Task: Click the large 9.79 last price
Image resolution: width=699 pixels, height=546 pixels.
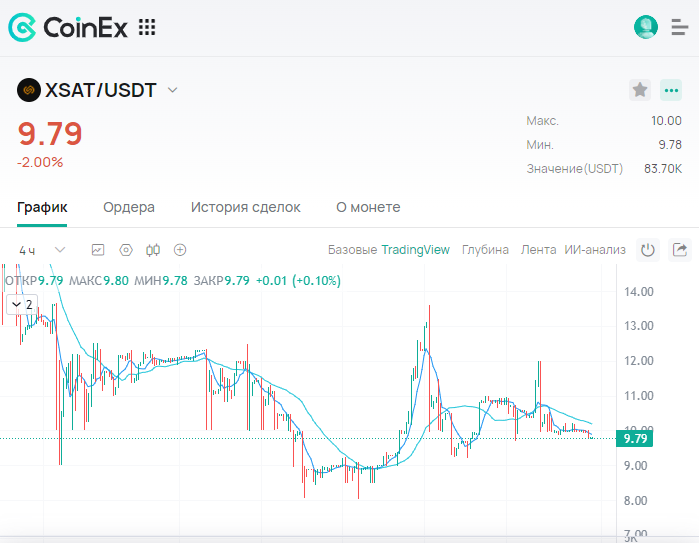Action: point(50,134)
